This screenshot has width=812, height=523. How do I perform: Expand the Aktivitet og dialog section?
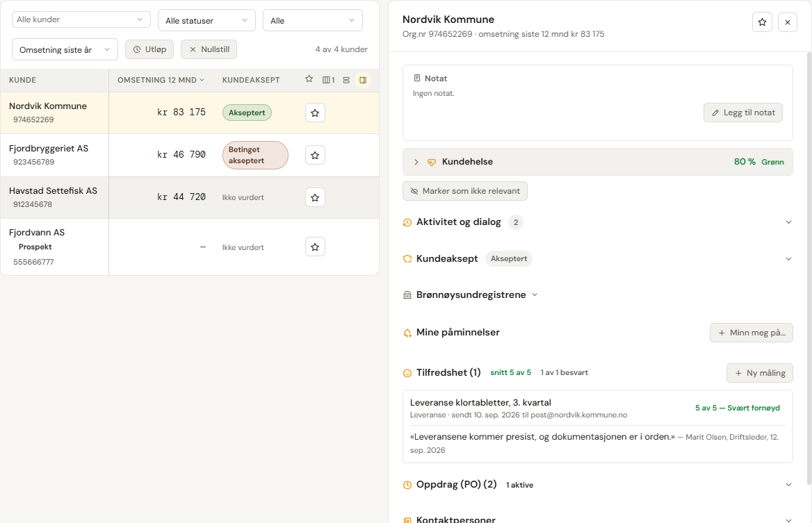[788, 222]
